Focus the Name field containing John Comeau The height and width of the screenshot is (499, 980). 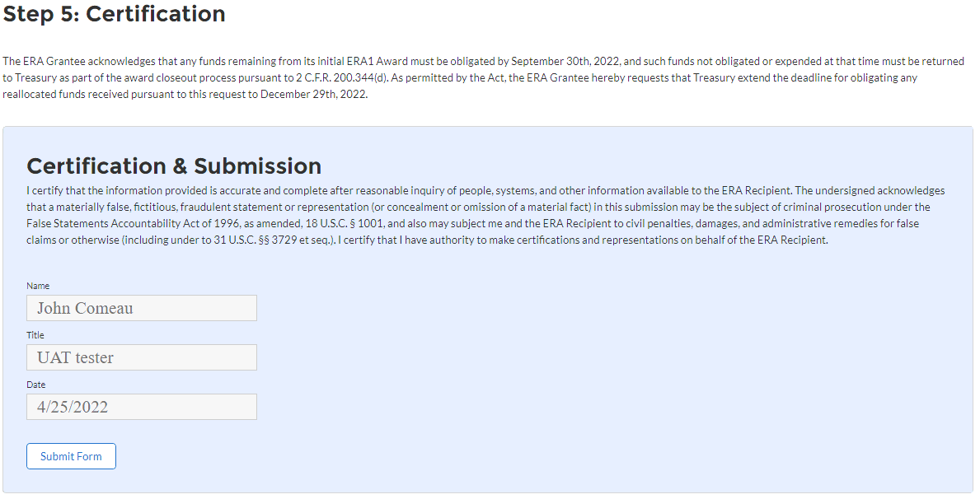(142, 308)
